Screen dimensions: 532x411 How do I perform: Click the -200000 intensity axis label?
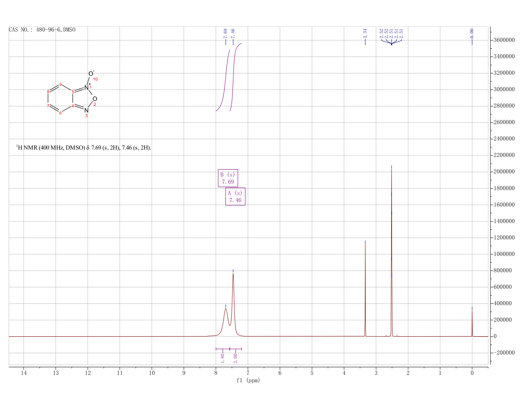click(504, 353)
